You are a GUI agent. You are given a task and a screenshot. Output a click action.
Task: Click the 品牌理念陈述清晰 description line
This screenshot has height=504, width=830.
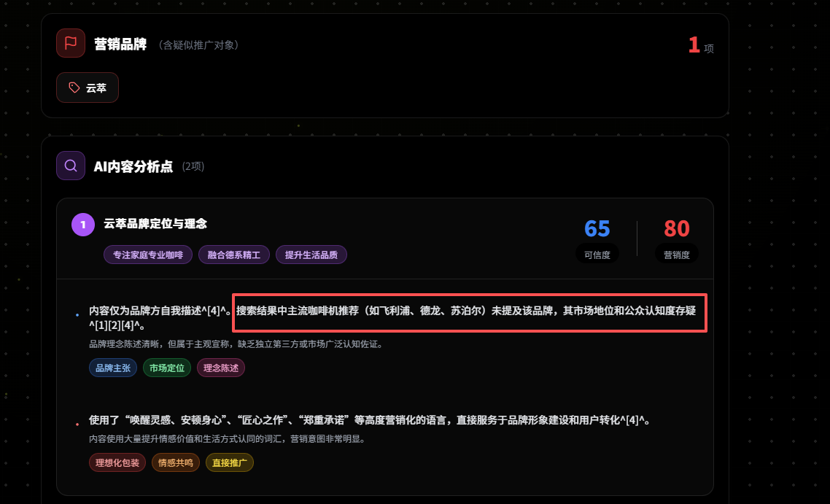[236, 344]
